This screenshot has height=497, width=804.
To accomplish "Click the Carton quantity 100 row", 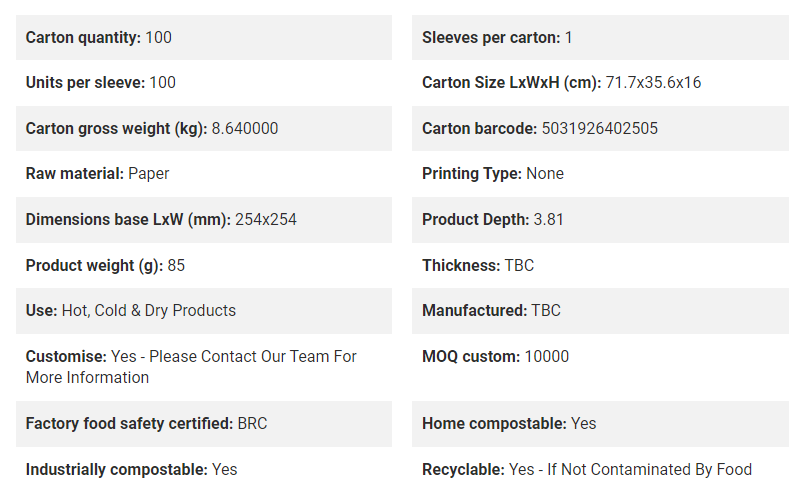I will coord(204,37).
